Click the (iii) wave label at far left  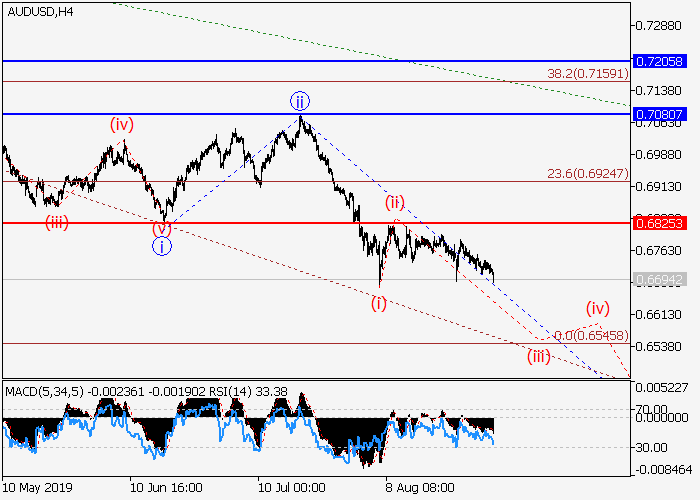pos(56,222)
